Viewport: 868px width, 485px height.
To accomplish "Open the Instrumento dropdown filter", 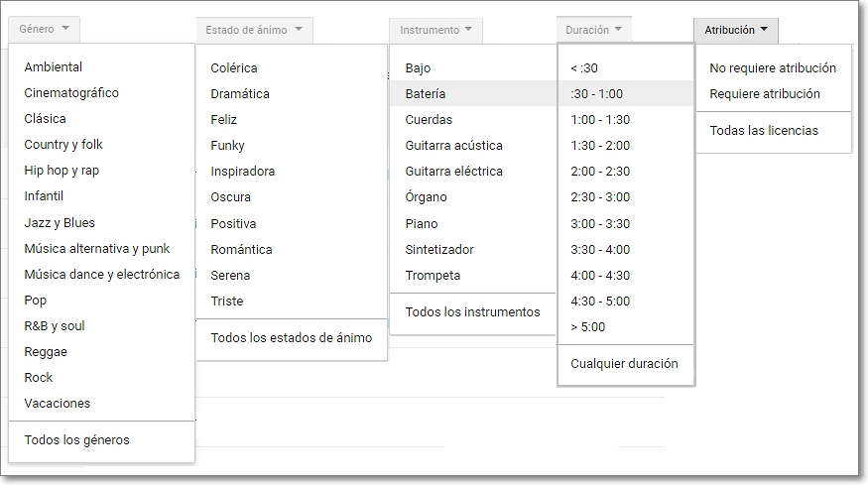I will 435,31.
